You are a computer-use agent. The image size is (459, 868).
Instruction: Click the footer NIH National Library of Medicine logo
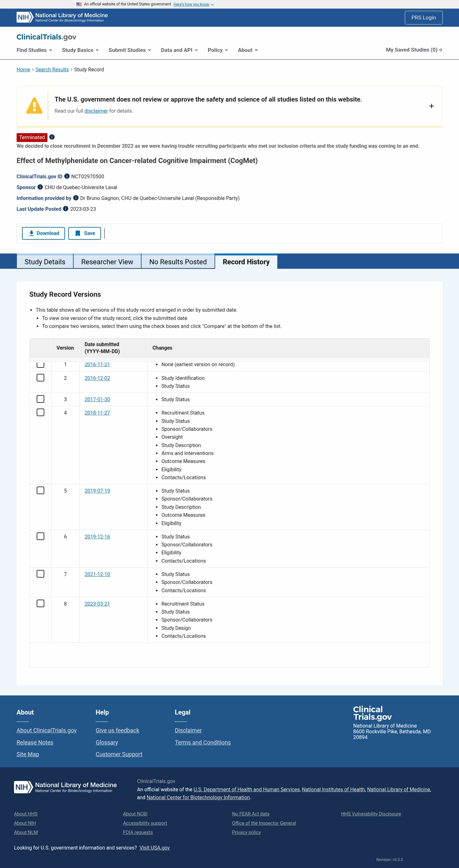(x=65, y=787)
